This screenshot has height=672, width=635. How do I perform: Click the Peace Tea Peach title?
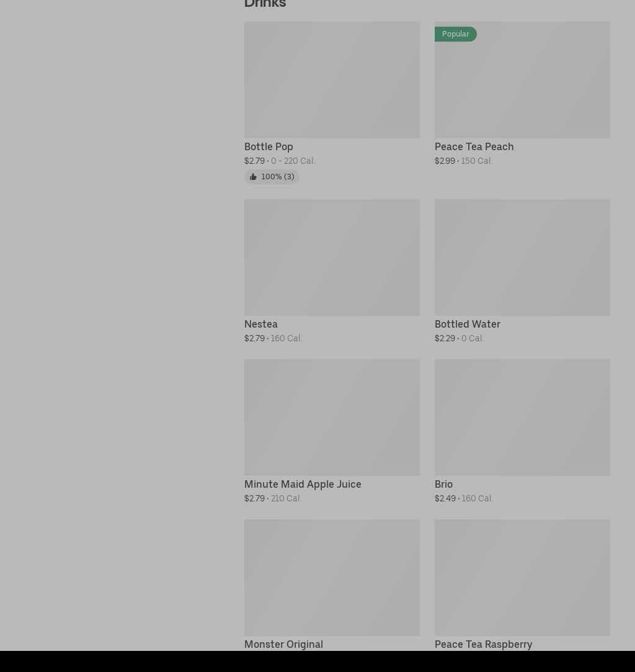[x=474, y=146]
